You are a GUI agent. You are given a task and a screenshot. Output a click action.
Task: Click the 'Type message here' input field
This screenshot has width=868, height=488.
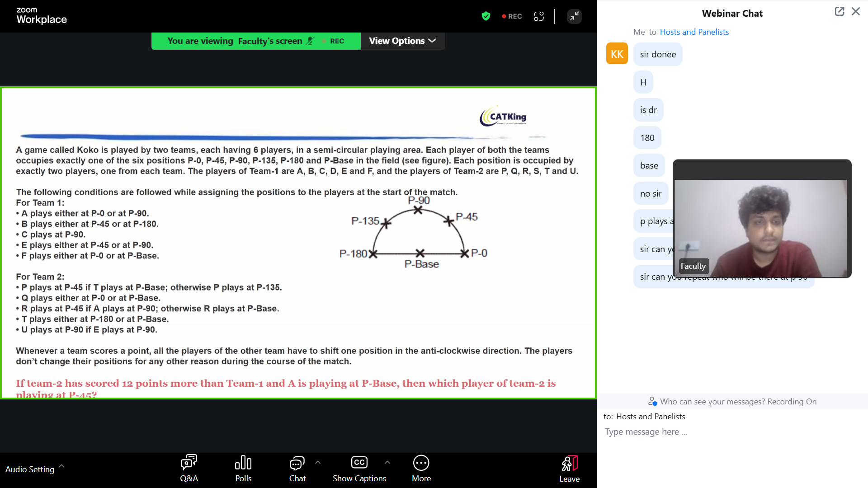click(732, 432)
